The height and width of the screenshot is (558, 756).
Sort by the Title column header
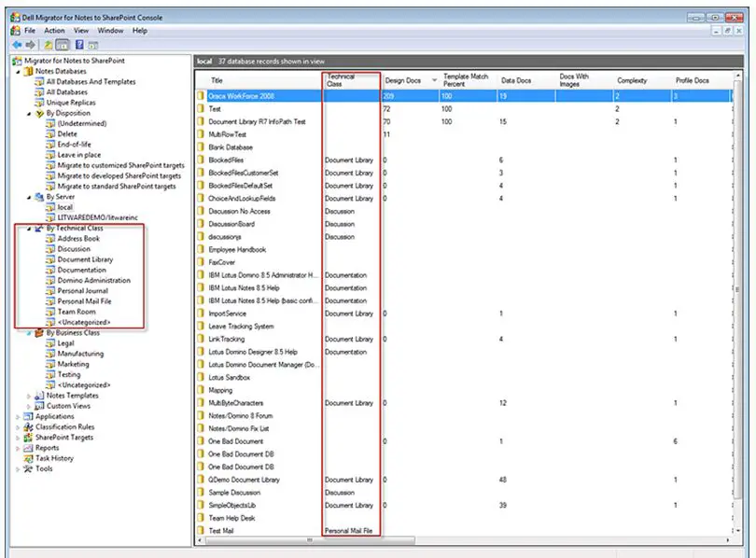click(x=259, y=80)
